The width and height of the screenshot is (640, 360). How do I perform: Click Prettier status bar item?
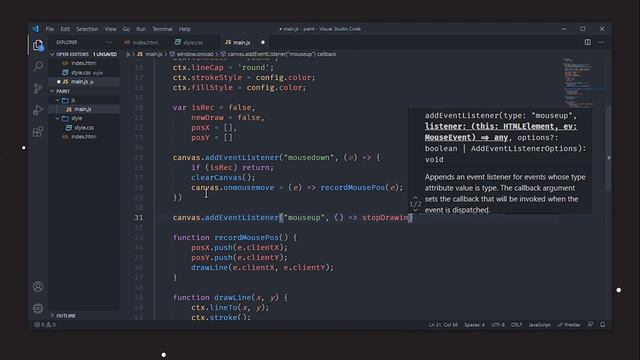(569, 325)
